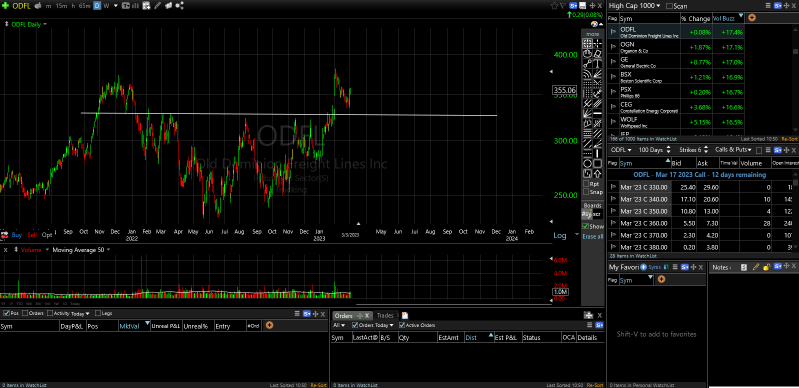The height and width of the screenshot is (388, 799).
Task: Click the add indicator icon
Action: (x=146, y=6)
